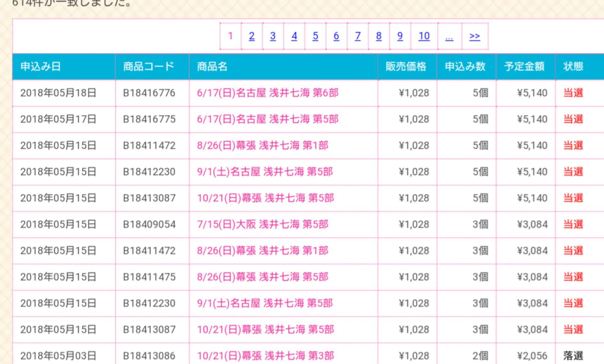Click 当選 status in the B18409054 row
The image size is (604, 364).
click(x=573, y=224)
